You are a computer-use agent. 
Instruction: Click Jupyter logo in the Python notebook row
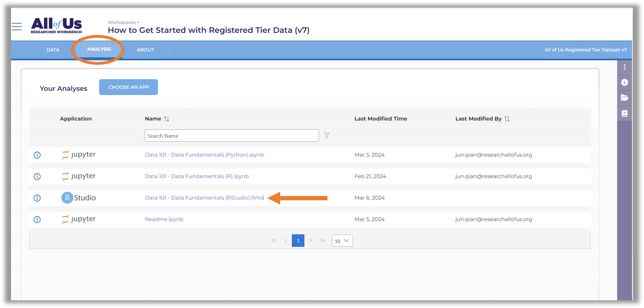click(x=79, y=155)
